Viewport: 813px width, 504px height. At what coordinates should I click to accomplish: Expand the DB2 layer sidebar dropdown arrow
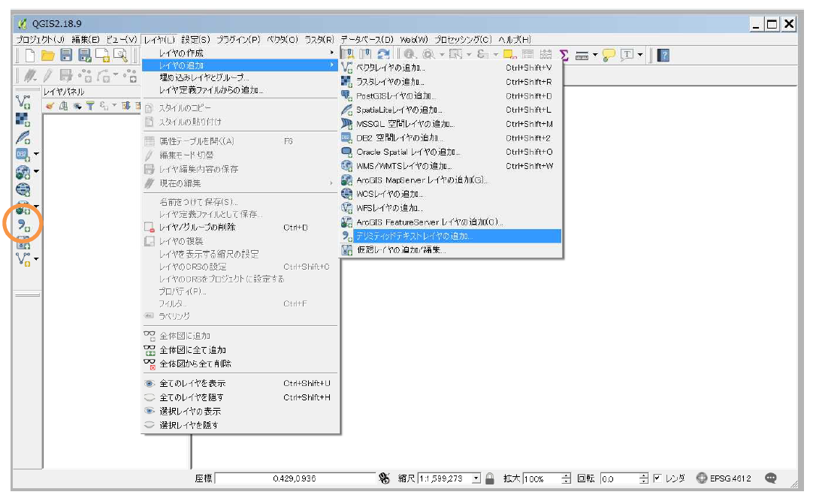(x=36, y=154)
